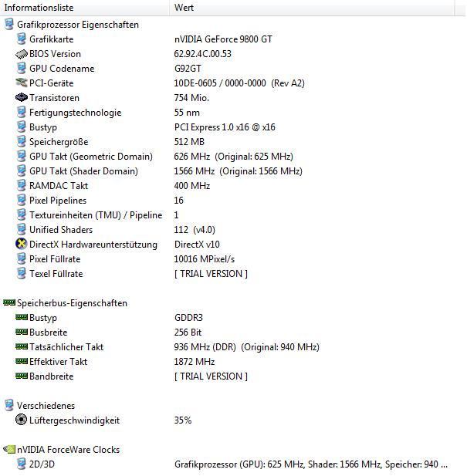
Task: Select the value DirectX v10
Action: tap(197, 245)
